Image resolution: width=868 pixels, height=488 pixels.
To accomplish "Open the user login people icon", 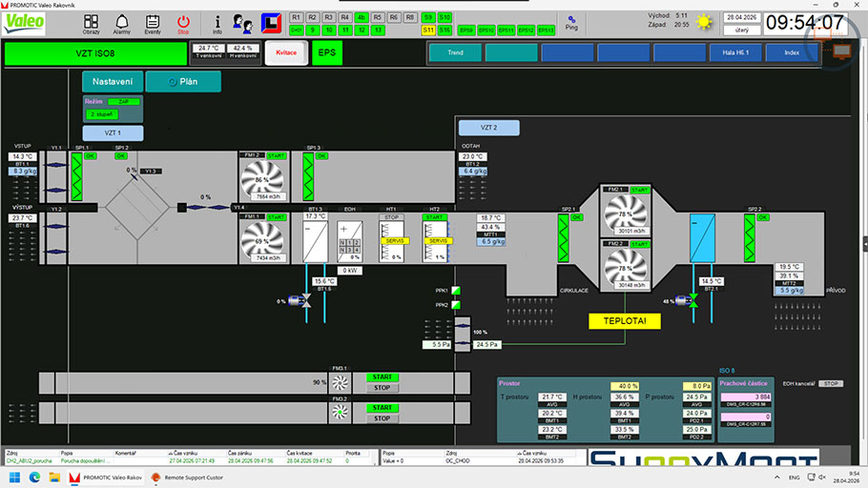I will click(242, 23).
